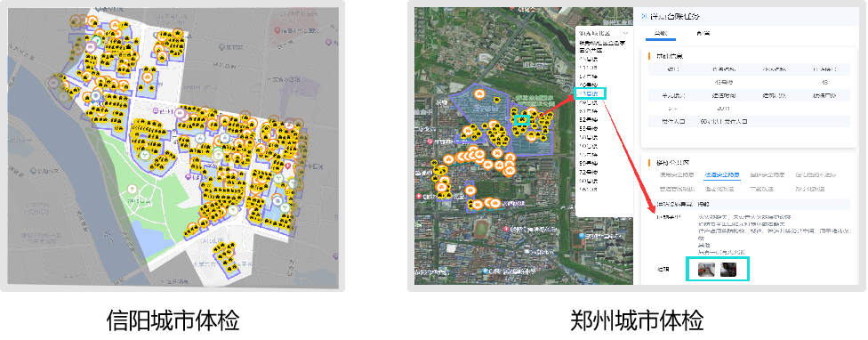This screenshot has height=340, width=868.
Task: Click the blue POI pin beside the small sports field
Action: (x=580, y=236)
